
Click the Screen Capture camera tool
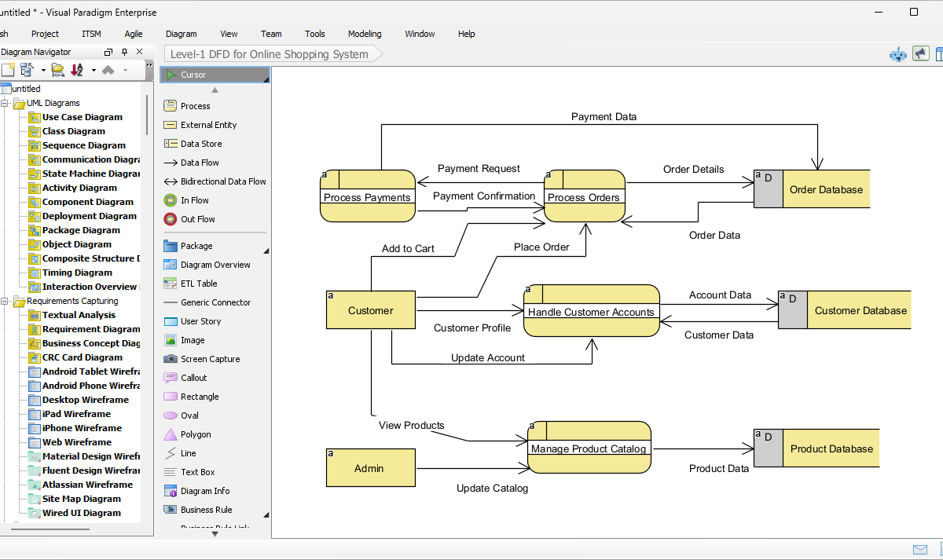coord(209,359)
